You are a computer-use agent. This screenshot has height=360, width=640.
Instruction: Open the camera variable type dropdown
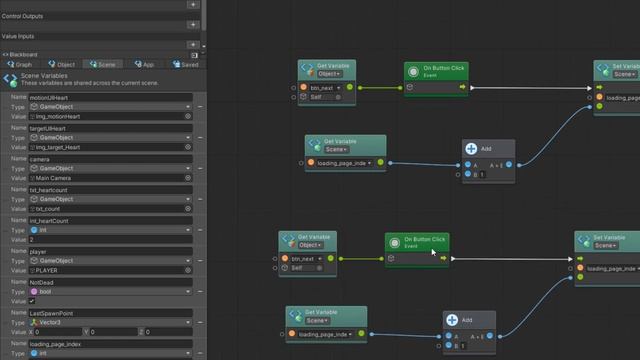coord(110,168)
